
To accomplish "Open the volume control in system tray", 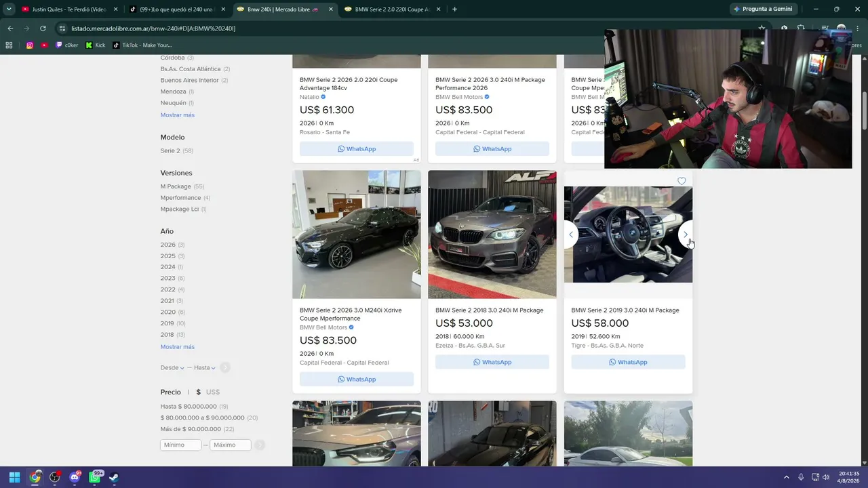I will click(826, 477).
